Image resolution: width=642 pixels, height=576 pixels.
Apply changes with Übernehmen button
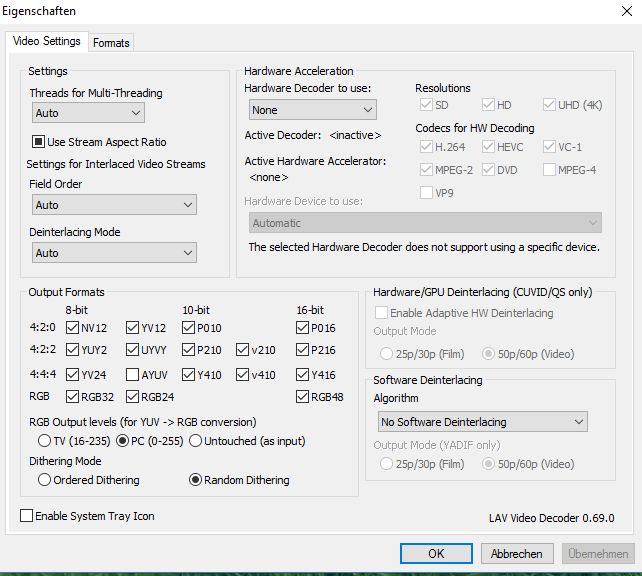pyautogui.click(x=598, y=553)
